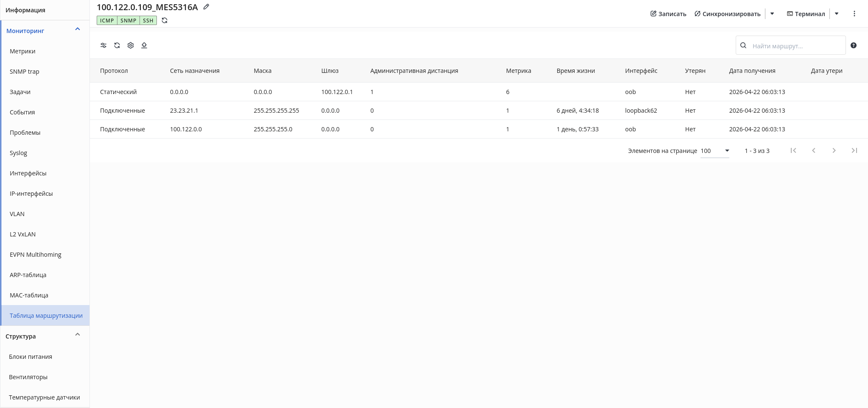Expand the dropdown arrow next to Синхронизировать
868x408 pixels.
tap(772, 14)
